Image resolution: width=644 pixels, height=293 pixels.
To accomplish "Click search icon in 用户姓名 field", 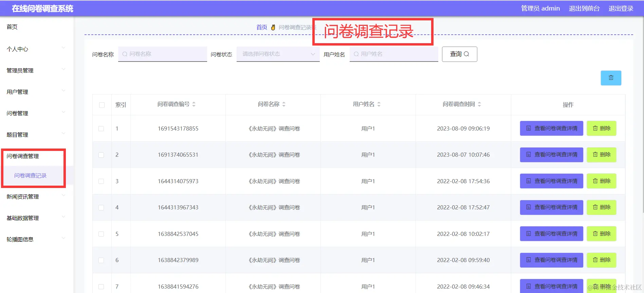I will point(356,54).
